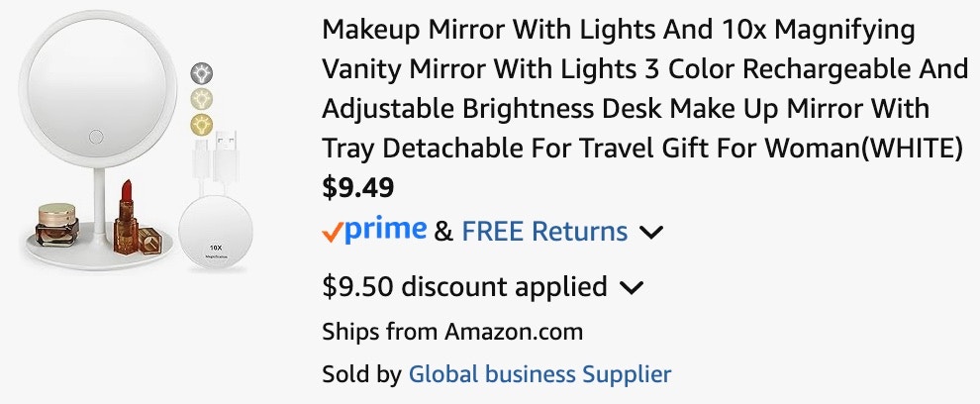The width and height of the screenshot is (980, 404).
Task: Open the FREE Returns link
Action: pyautogui.click(x=544, y=232)
